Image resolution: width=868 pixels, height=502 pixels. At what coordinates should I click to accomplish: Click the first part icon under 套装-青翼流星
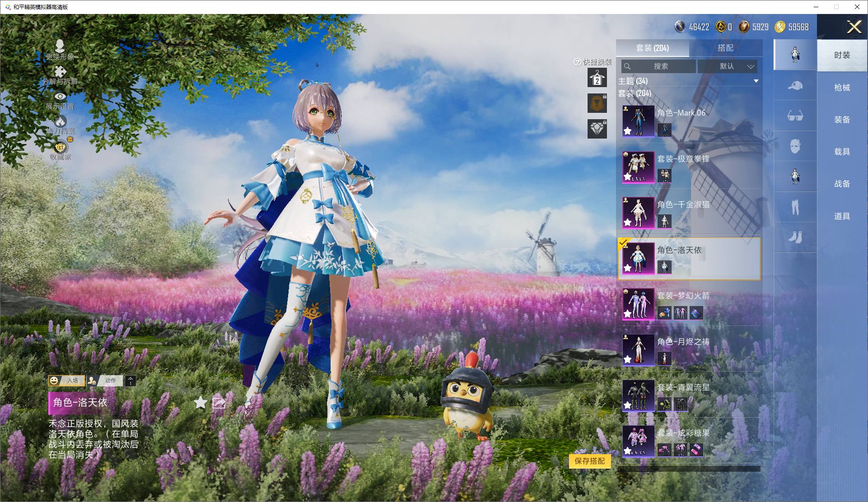pyautogui.click(x=664, y=404)
